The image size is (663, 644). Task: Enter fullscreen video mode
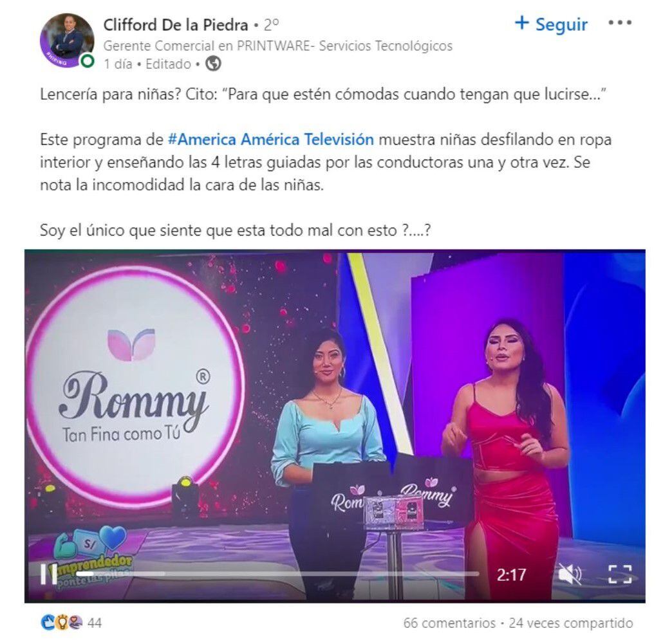point(620,575)
